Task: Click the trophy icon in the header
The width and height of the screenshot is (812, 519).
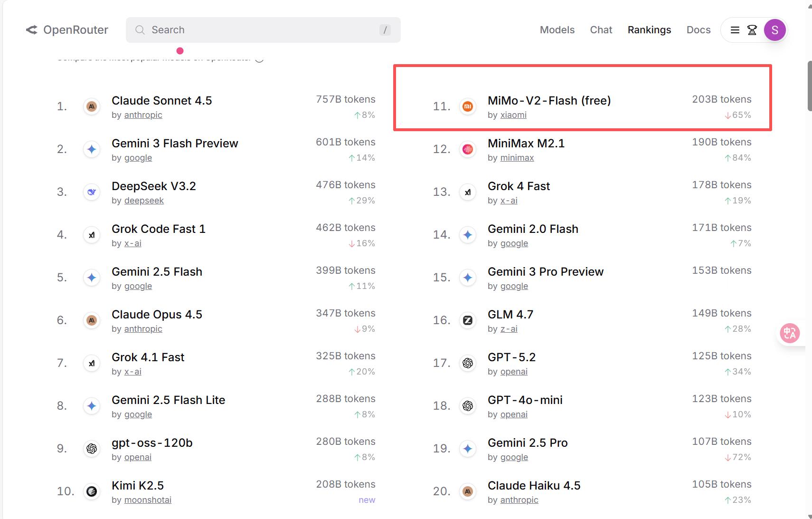Action: [752, 30]
